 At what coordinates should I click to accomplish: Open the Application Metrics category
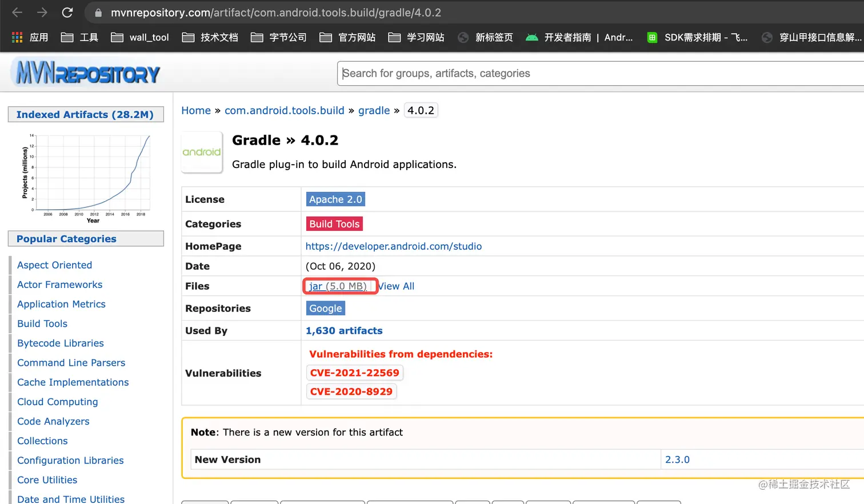point(61,304)
